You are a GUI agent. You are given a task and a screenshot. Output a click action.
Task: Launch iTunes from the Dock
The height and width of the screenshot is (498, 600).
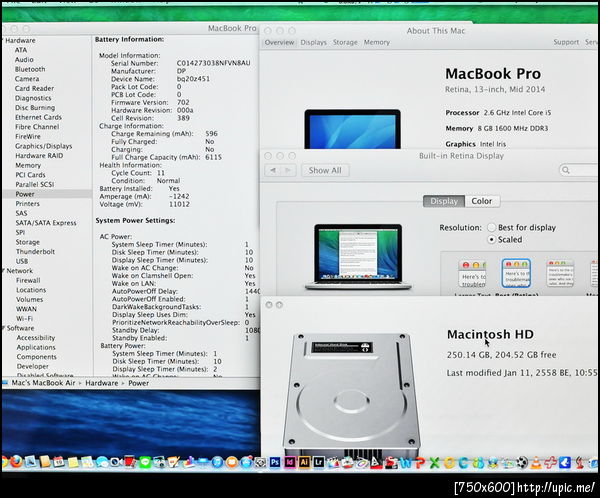217,462
